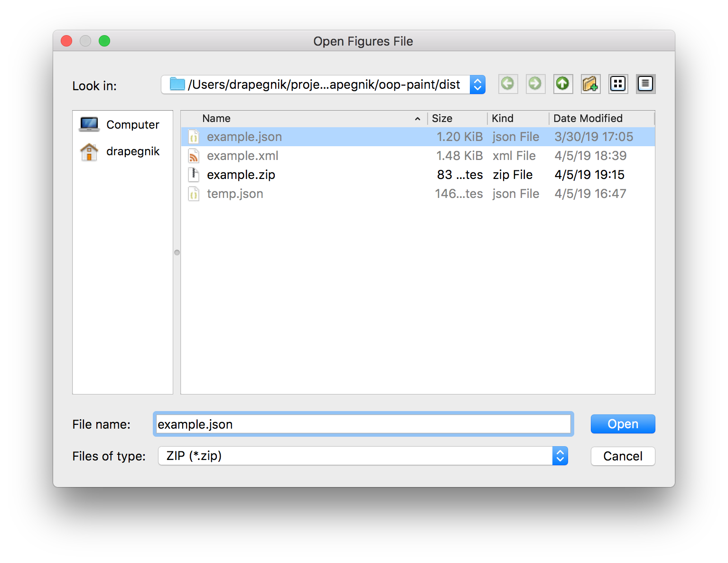Click the example.zip file icon

point(194,175)
